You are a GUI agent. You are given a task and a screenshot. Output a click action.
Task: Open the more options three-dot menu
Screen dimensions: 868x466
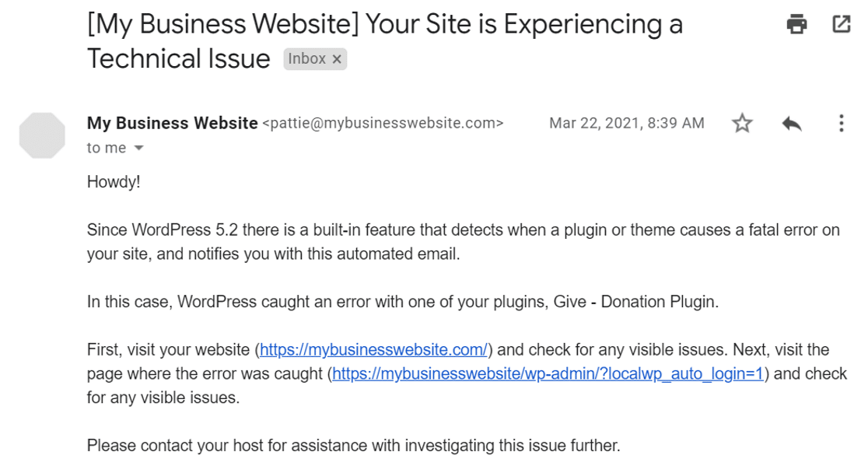click(842, 123)
